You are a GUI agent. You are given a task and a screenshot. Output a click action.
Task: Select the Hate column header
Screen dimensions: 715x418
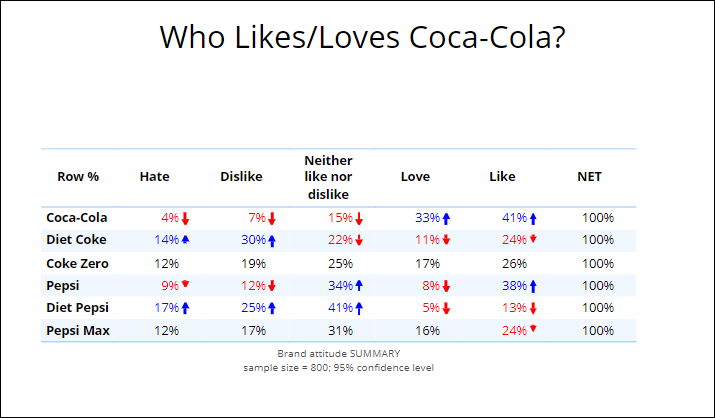tap(155, 177)
